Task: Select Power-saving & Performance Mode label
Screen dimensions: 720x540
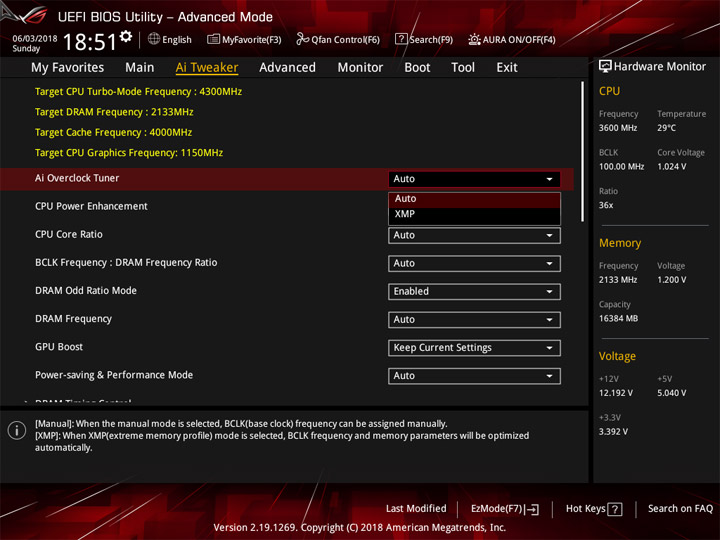Action: 114,375
